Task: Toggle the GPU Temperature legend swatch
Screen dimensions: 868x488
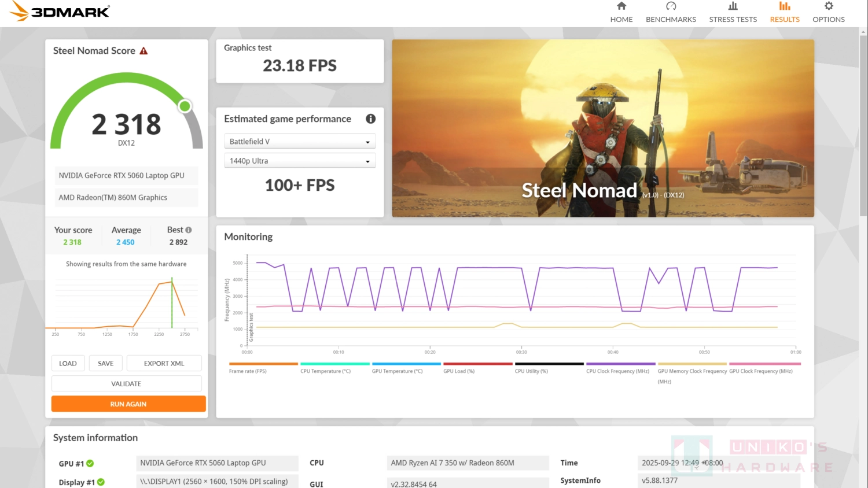Action: (406, 364)
